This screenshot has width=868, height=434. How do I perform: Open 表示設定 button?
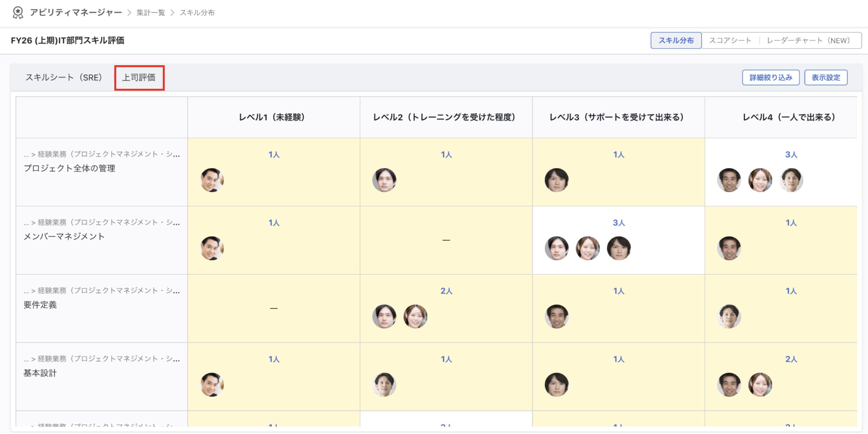point(825,77)
